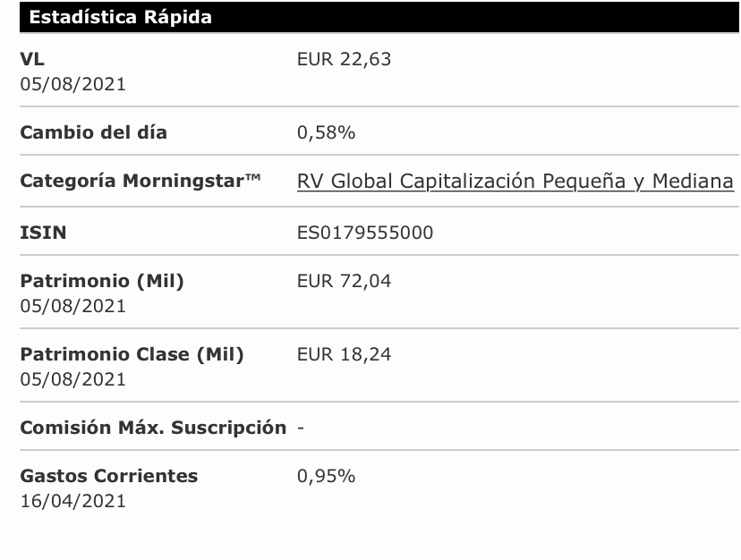Click the Estadística Rápida header bar
This screenshot has height=560, width=741.
point(379,17)
